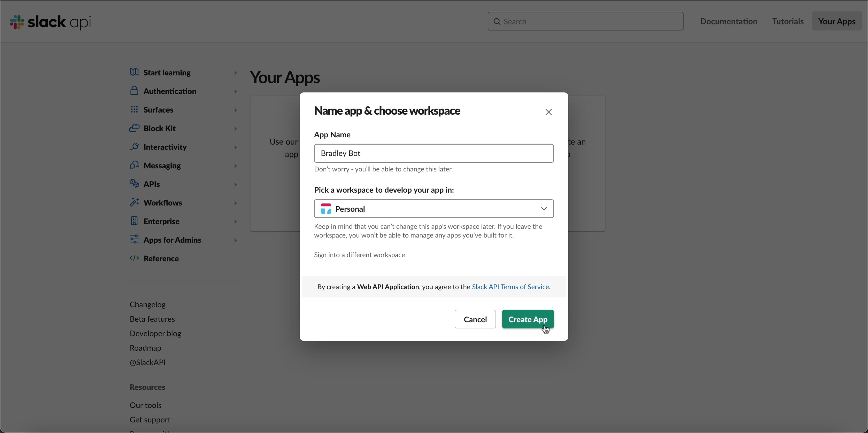Open the Enterprise menu item
This screenshot has height=433, width=868.
tap(161, 221)
